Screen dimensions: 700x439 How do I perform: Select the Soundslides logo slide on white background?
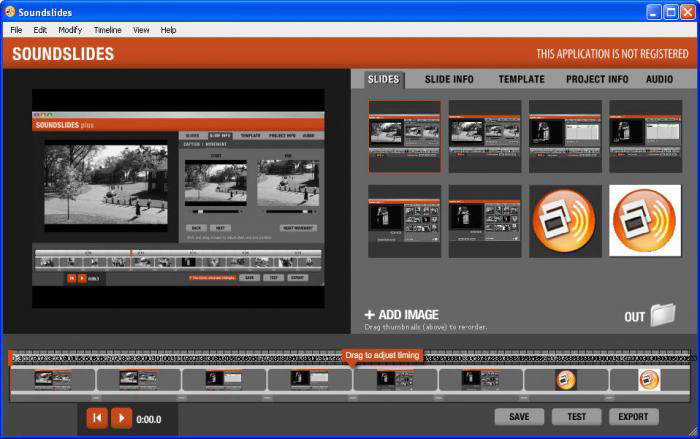645,220
